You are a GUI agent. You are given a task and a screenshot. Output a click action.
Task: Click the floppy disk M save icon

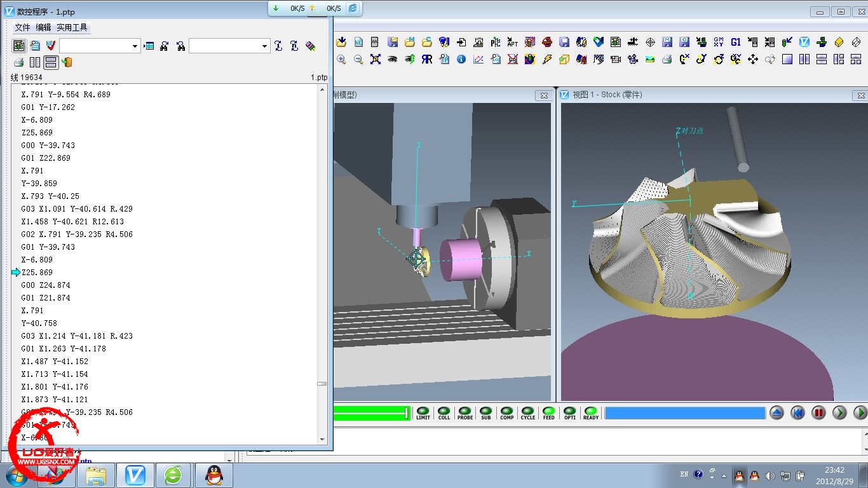point(667,42)
